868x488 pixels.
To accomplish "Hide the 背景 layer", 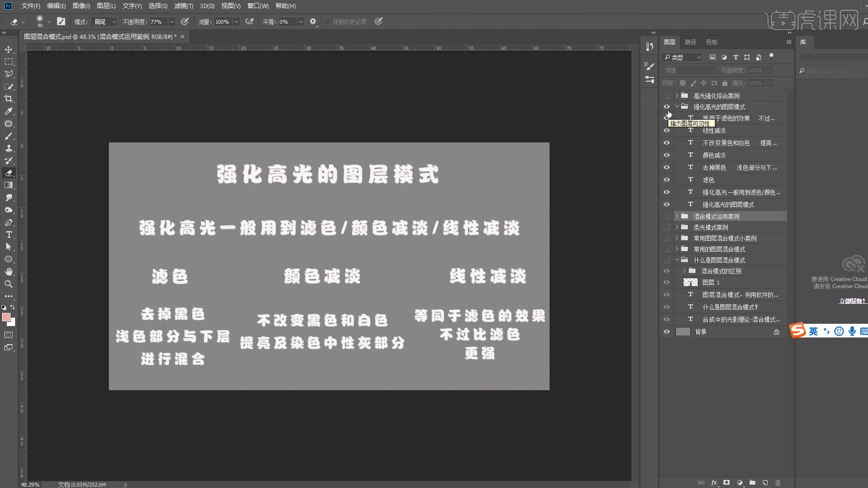I will click(666, 332).
